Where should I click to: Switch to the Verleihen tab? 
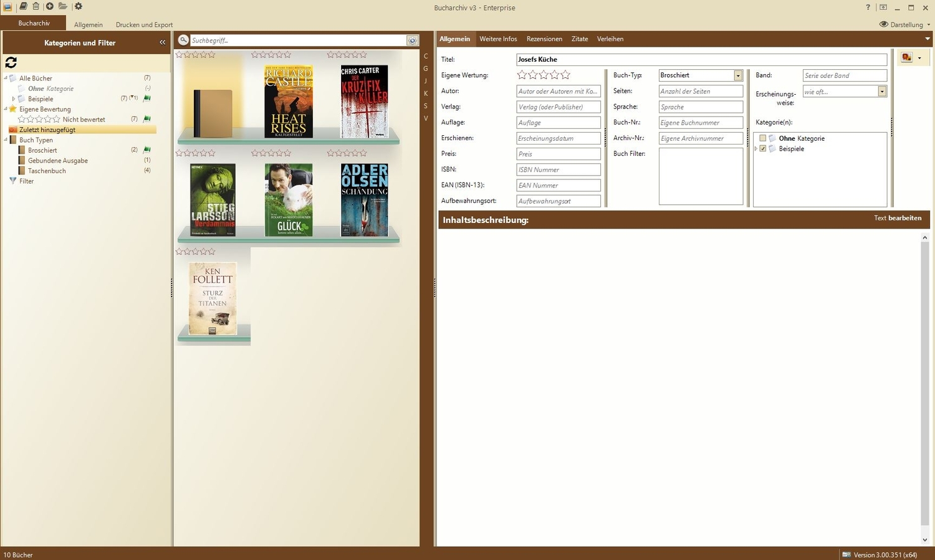[x=610, y=39]
